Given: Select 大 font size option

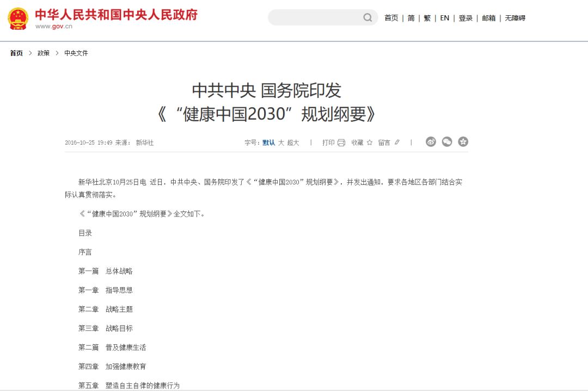Looking at the screenshot, I should (x=281, y=142).
